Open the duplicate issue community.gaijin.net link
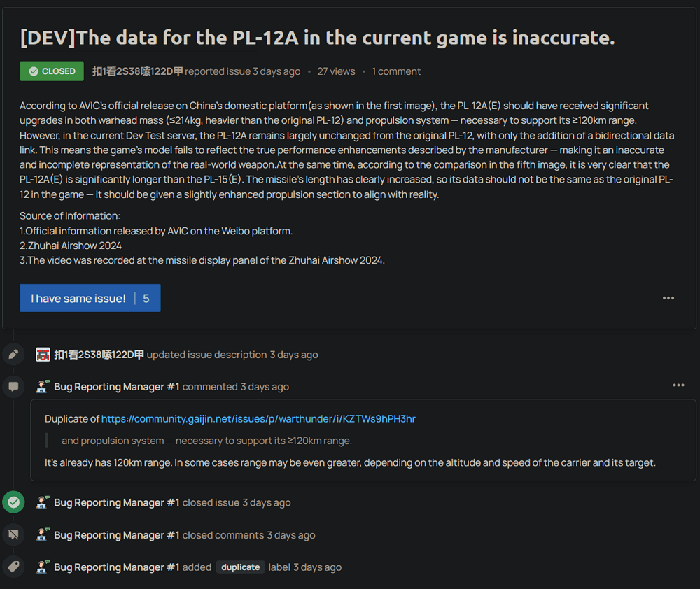This screenshot has height=589, width=700. [258, 419]
